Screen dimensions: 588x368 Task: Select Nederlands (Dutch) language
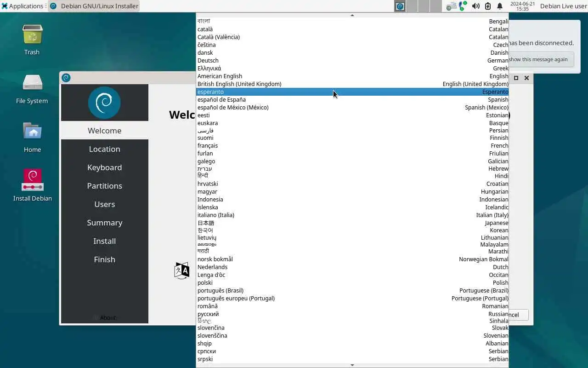[352, 267]
